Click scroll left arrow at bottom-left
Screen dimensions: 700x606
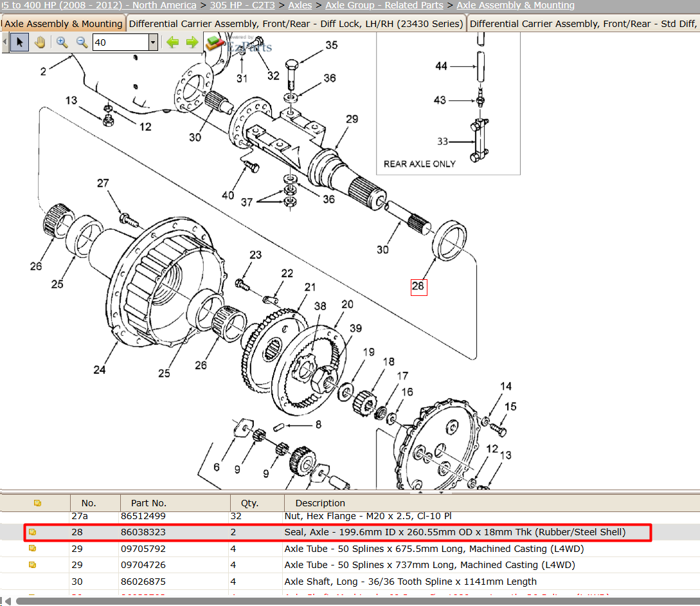(7, 601)
